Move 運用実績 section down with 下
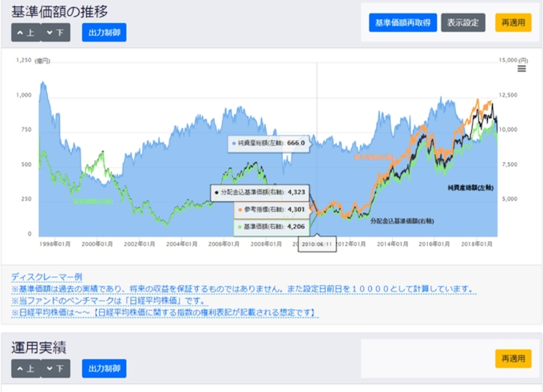Image resolution: width=543 pixels, height=392 pixels. tap(56, 368)
